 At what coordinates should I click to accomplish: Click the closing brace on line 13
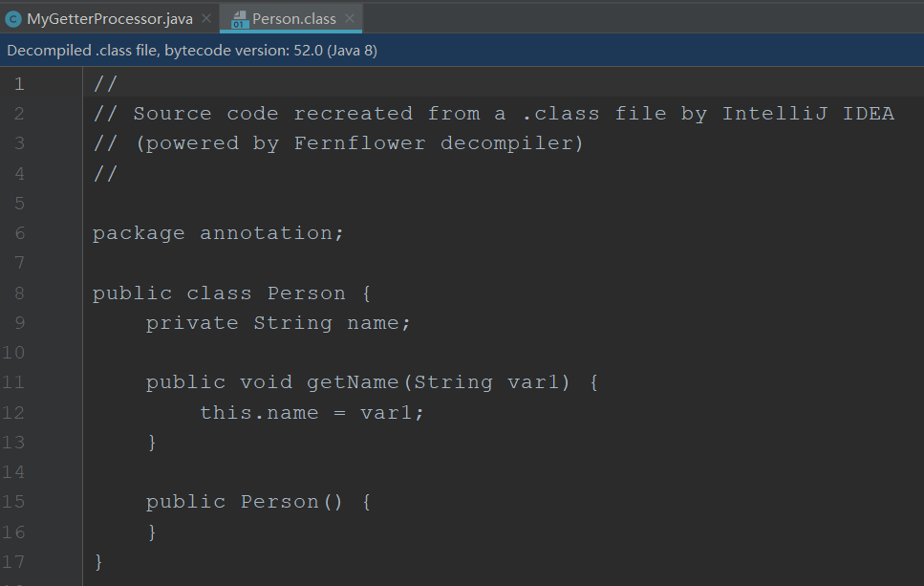point(152,443)
